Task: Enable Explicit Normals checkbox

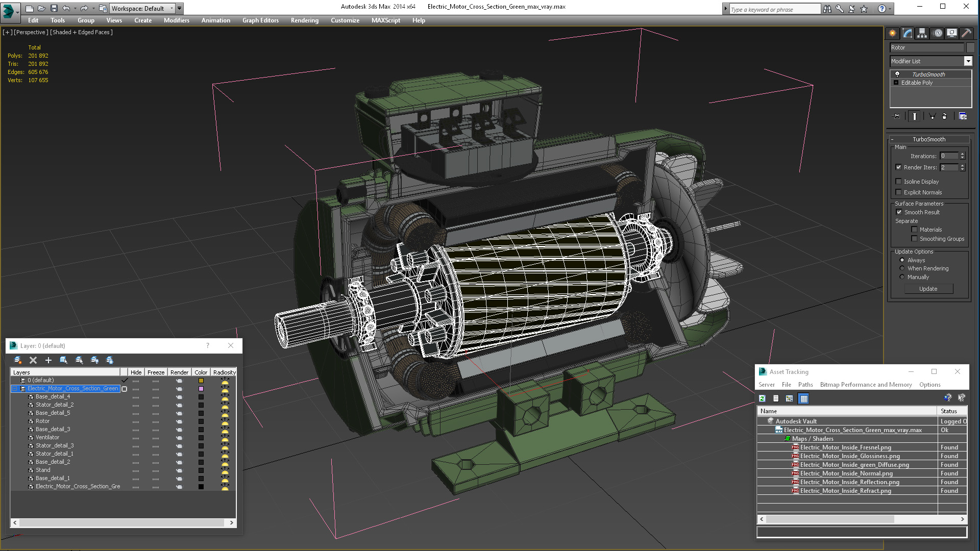Action: click(899, 192)
